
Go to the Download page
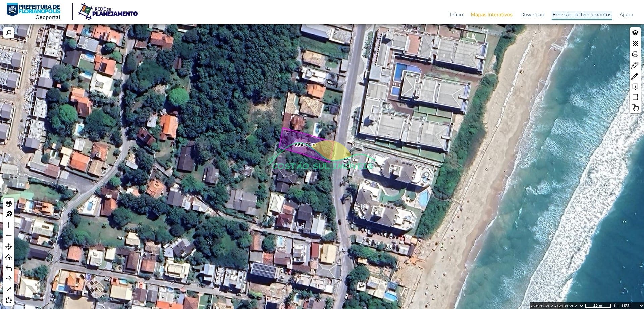pos(532,15)
